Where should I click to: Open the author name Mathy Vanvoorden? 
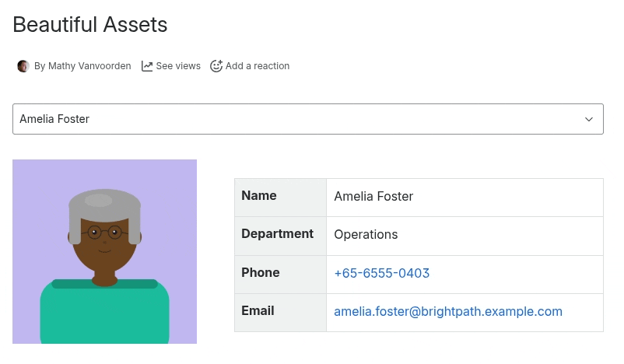[82, 66]
